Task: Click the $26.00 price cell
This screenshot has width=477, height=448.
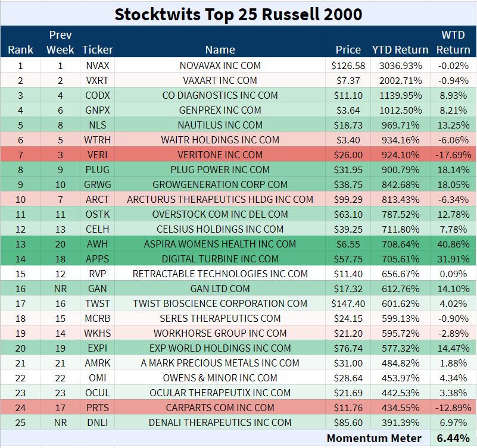Action: pos(348,155)
